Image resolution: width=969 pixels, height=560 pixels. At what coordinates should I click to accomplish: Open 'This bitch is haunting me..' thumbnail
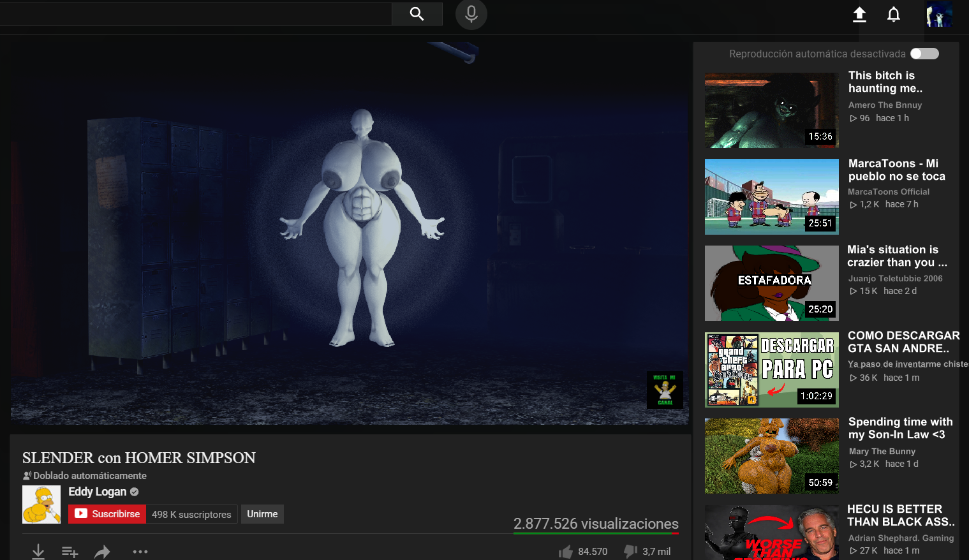point(772,110)
